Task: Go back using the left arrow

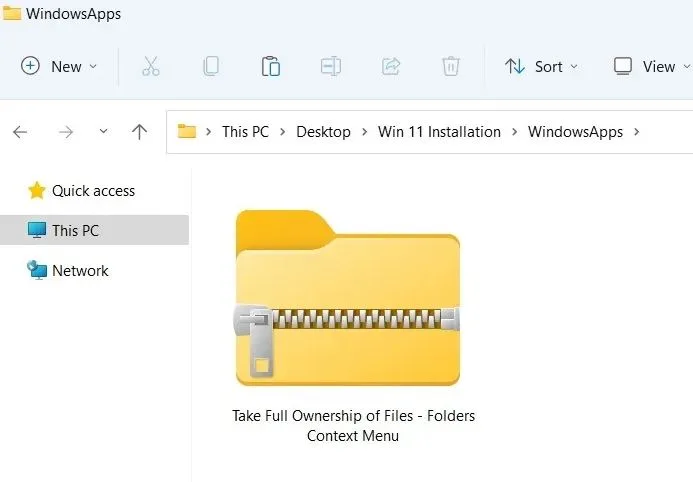Action: 20,132
